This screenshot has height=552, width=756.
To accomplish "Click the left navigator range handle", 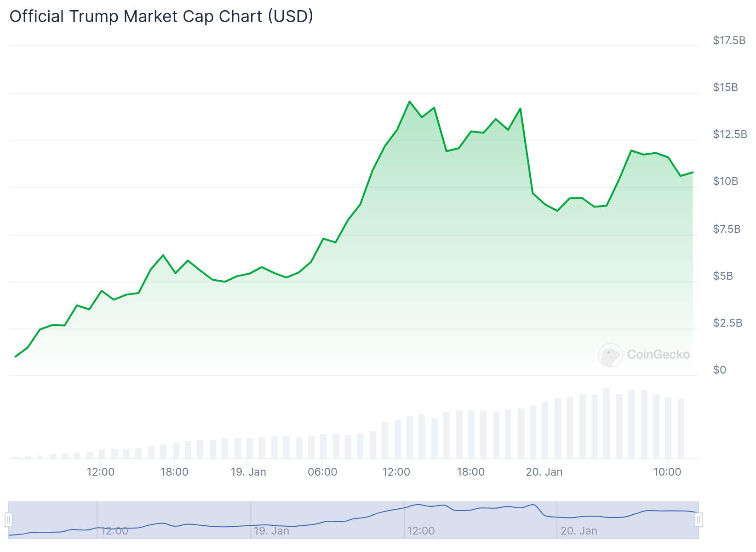I will pos(9,520).
